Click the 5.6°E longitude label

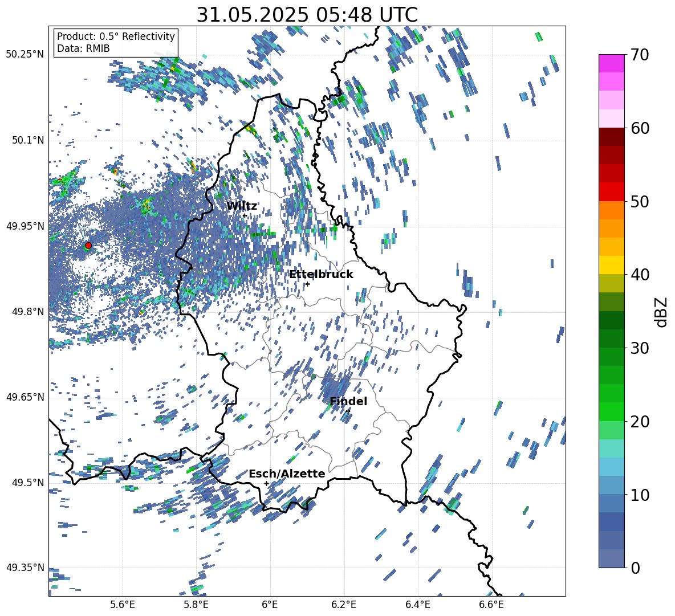[122, 605]
